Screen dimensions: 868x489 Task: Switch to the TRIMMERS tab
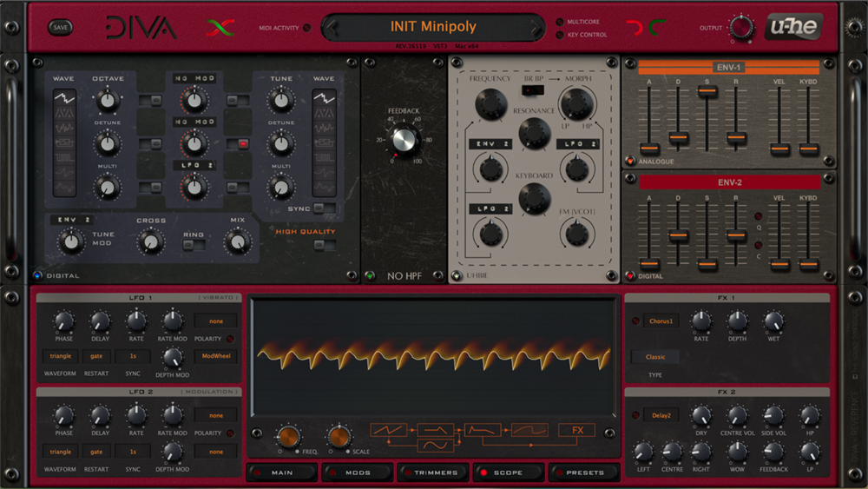click(433, 473)
